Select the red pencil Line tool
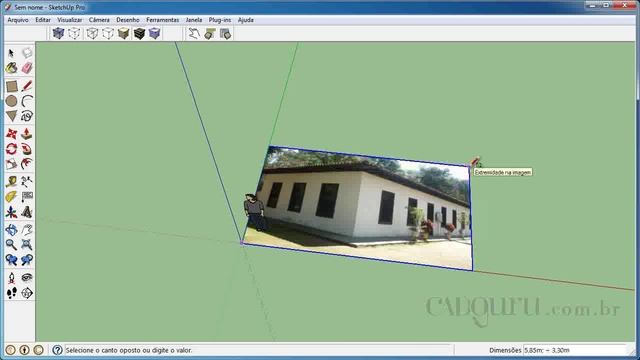 point(27,86)
